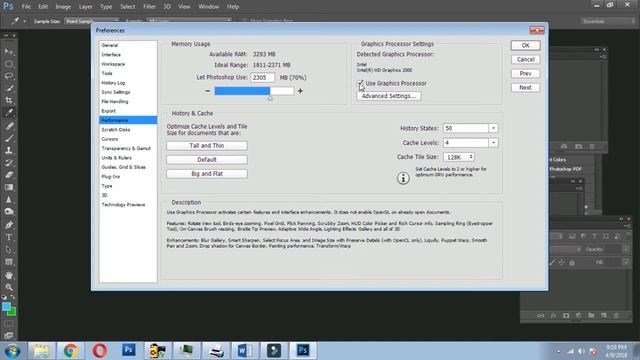
Task: Select the Blur/Sharpen tool
Action: click(x=9, y=200)
